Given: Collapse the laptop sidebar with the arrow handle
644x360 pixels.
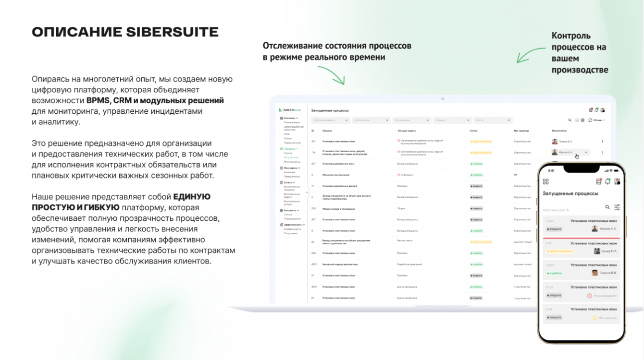Looking at the screenshot, I should coord(307,192).
